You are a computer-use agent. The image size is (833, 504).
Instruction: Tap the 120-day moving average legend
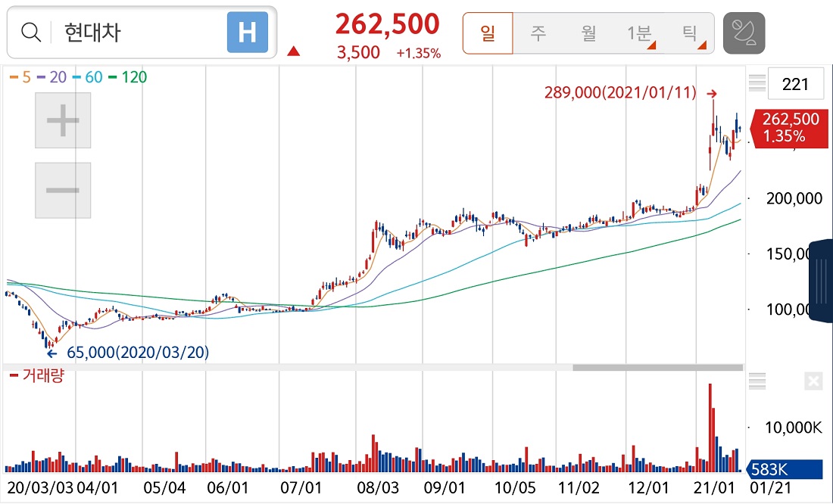coord(127,77)
